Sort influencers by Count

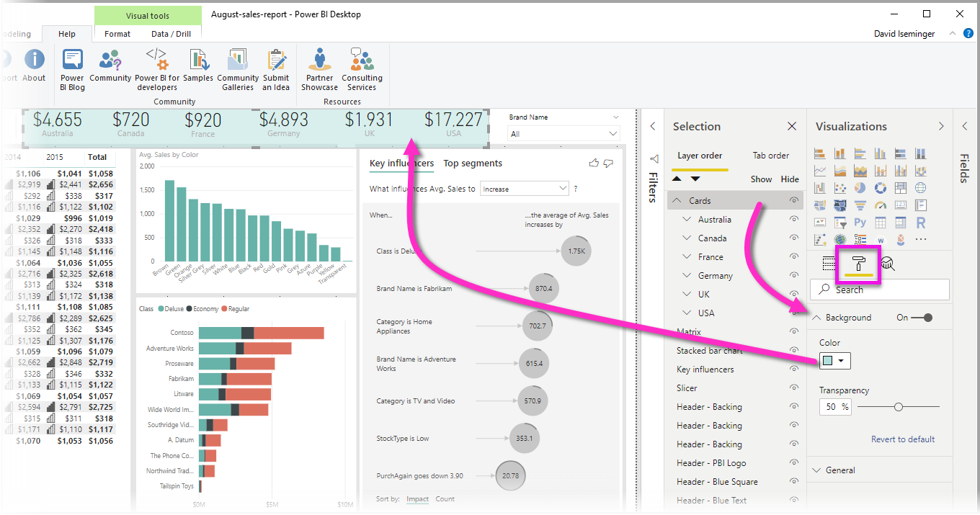[x=445, y=499]
